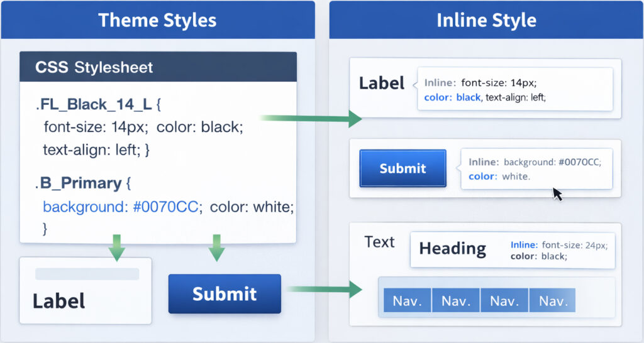Click the first Nav. item in the navigation bar

click(x=408, y=301)
